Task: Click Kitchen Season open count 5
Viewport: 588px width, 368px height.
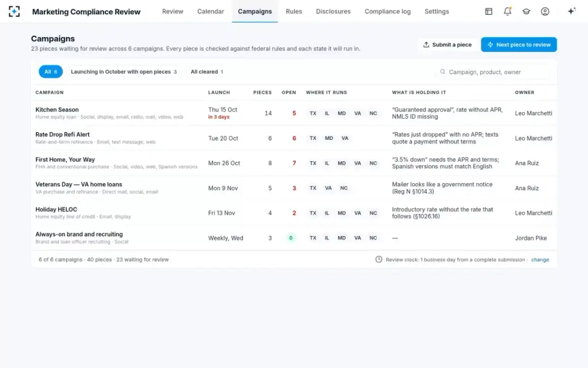Action: click(294, 113)
